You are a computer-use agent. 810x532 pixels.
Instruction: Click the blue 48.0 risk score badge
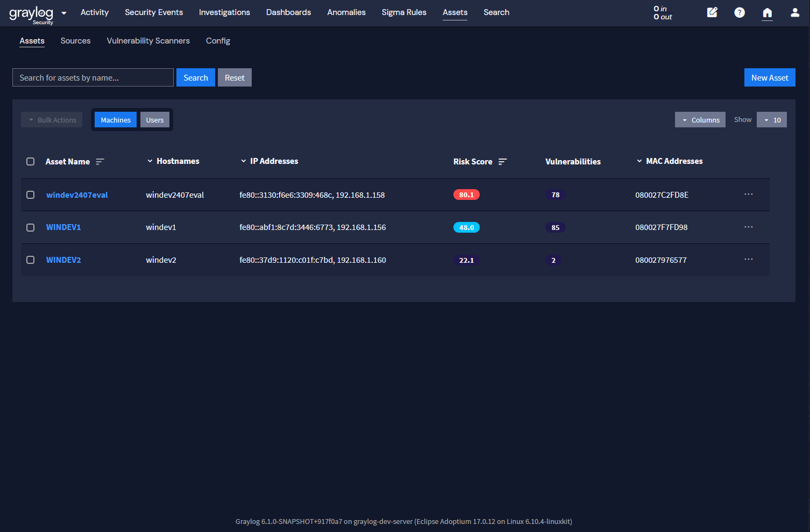[466, 227]
